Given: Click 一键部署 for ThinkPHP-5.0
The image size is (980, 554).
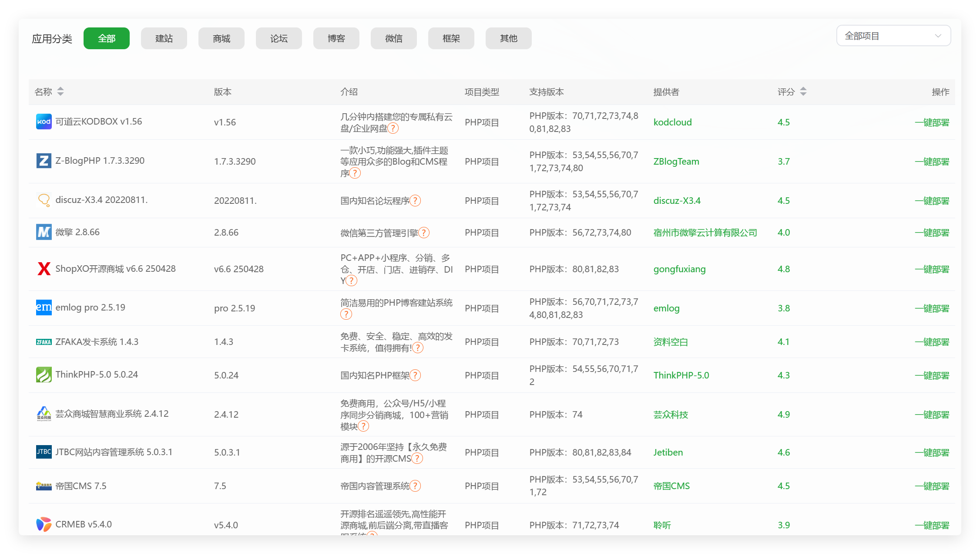Looking at the screenshot, I should coord(932,375).
